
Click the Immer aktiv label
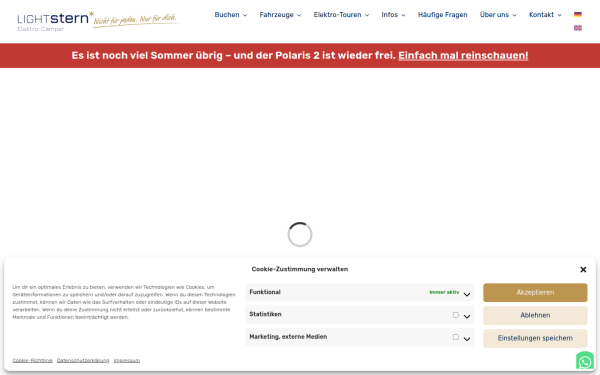[444, 292]
